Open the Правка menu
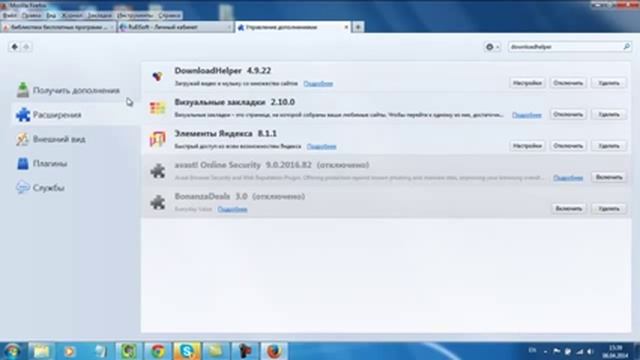640x360 pixels. pos(31,16)
